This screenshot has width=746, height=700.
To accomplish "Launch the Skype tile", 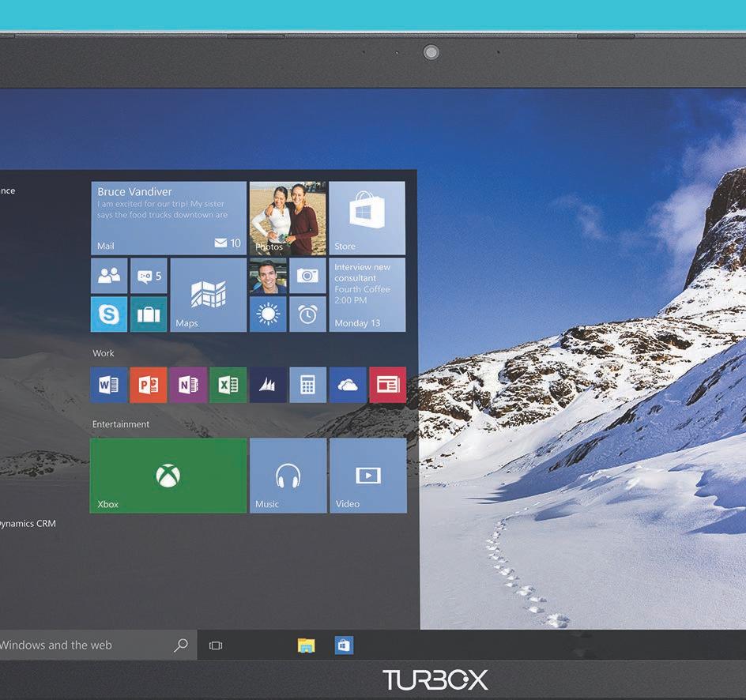I will tap(109, 314).
